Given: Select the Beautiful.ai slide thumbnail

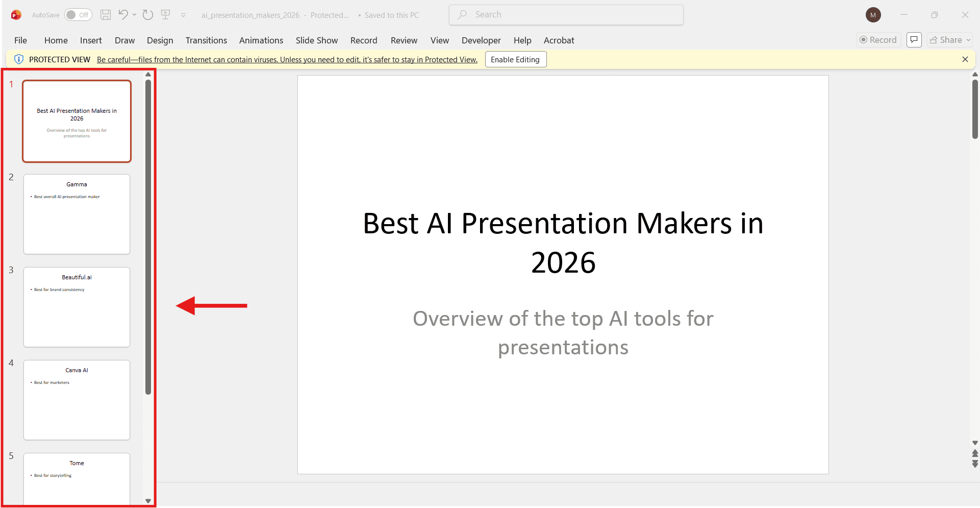Looking at the screenshot, I should 77,307.
